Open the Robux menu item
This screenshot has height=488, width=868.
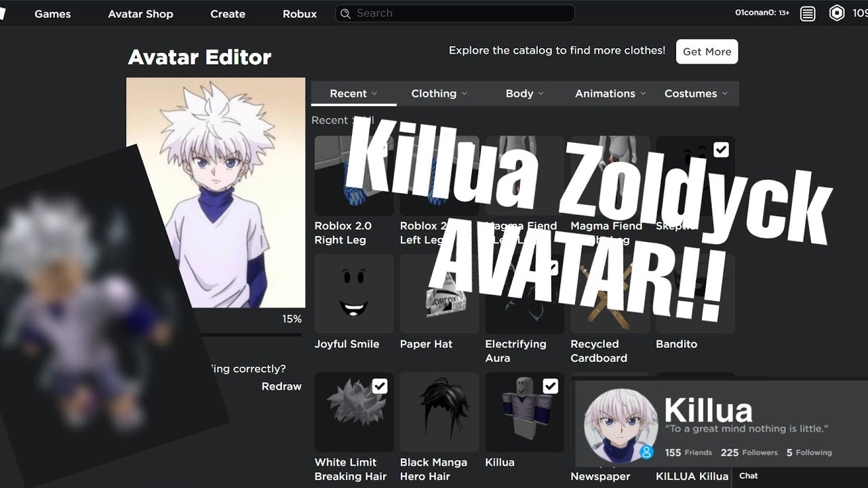[x=300, y=14]
